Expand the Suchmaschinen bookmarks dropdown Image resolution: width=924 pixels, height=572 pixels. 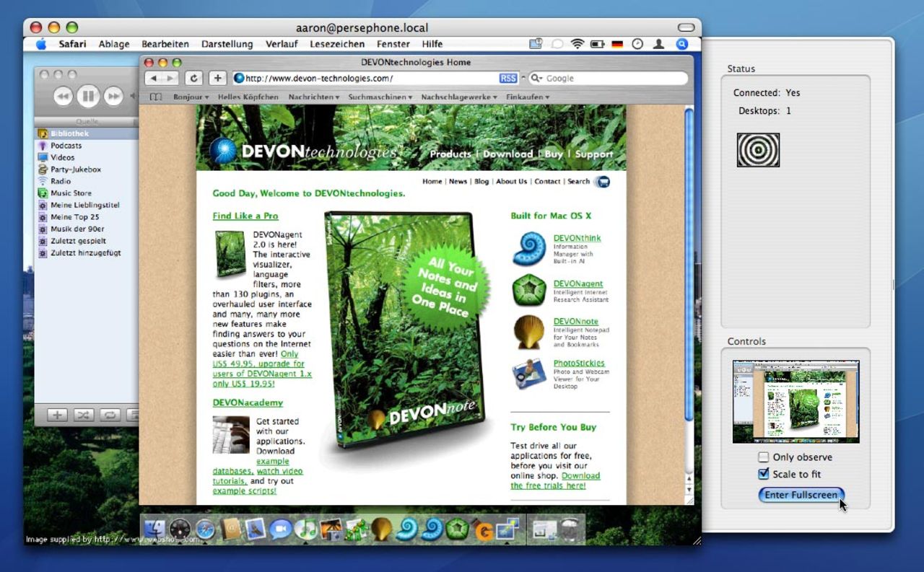[380, 97]
